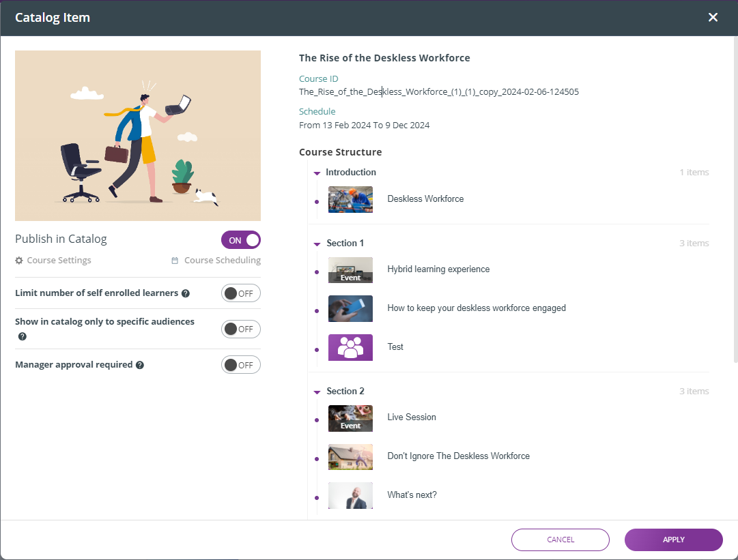Click help icon next to Manager approval required

point(140,365)
